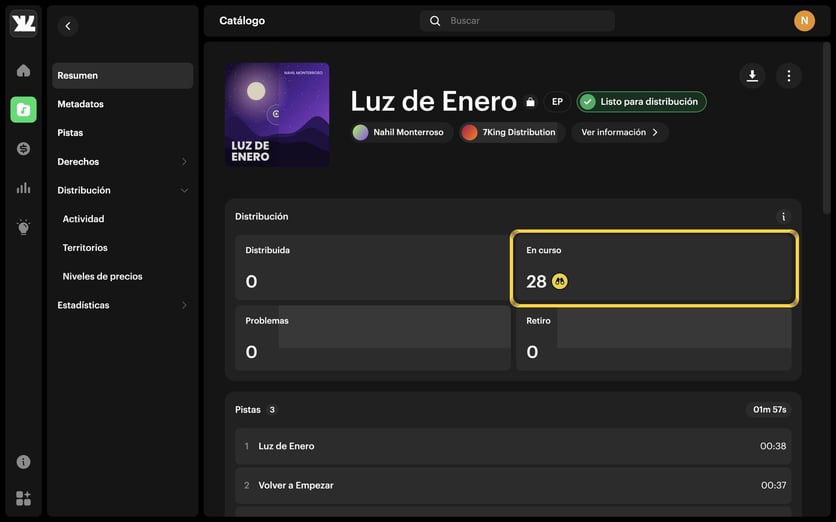Click Listo para distribución status badge
The image size is (836, 522).
pyautogui.click(x=641, y=102)
